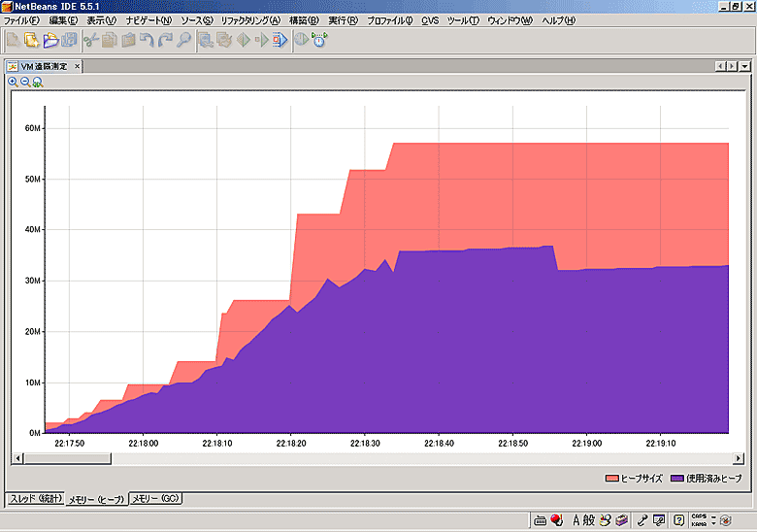Switch to the メモリー (GC) tab
Screen dimensions: 757x532
155,498
